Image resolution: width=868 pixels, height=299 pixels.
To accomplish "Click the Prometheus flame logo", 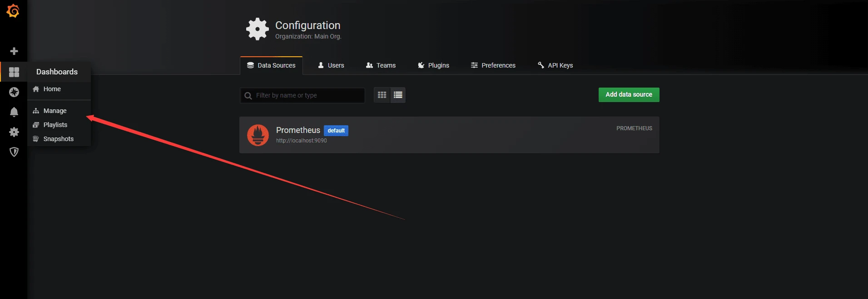I will tap(258, 135).
